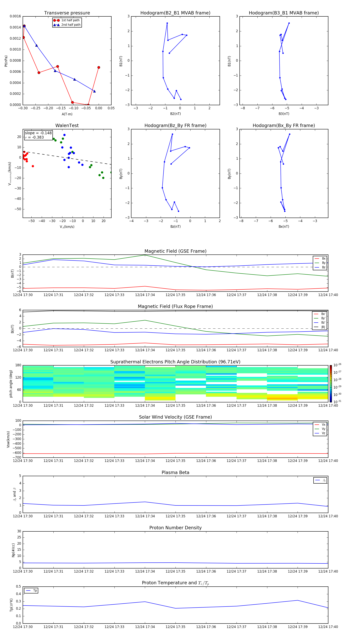
Task: Click the 'Plasma Beta' plot title
Action: click(175, 472)
